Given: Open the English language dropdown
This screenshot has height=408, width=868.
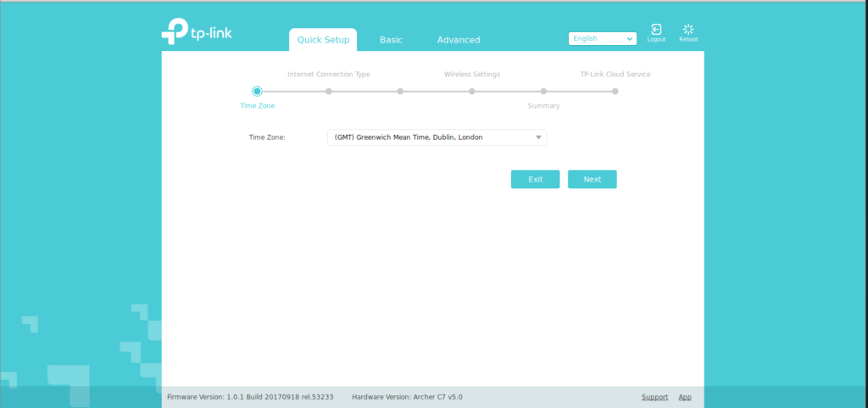Looking at the screenshot, I should [603, 38].
